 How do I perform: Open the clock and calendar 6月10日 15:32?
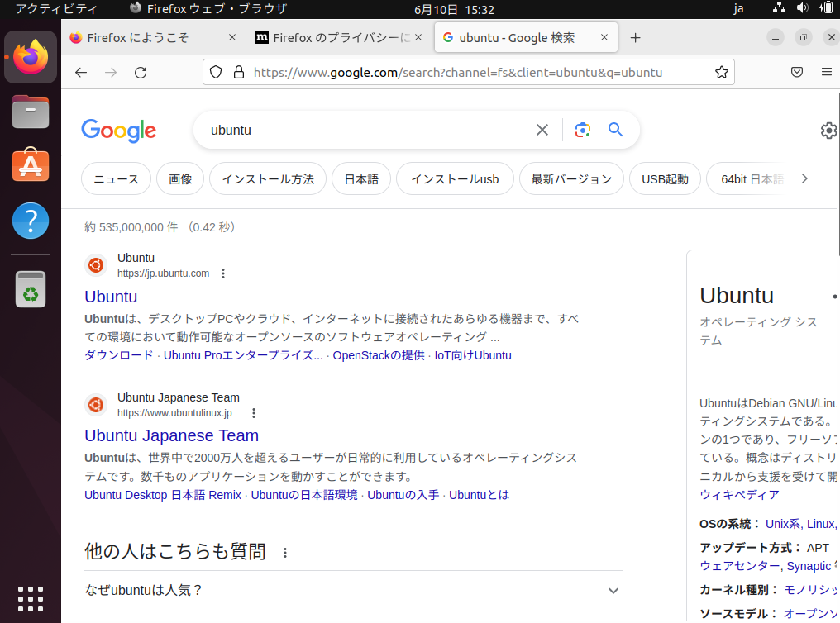[x=454, y=9]
